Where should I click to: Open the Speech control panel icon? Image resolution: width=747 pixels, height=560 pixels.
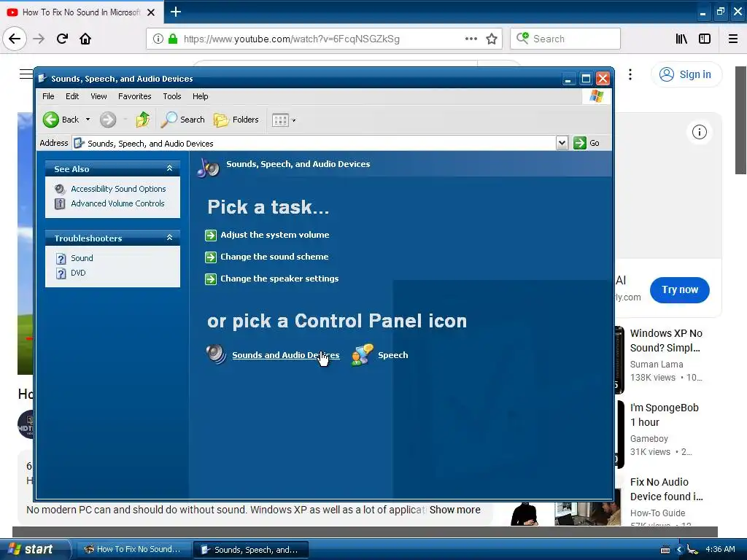click(362, 355)
